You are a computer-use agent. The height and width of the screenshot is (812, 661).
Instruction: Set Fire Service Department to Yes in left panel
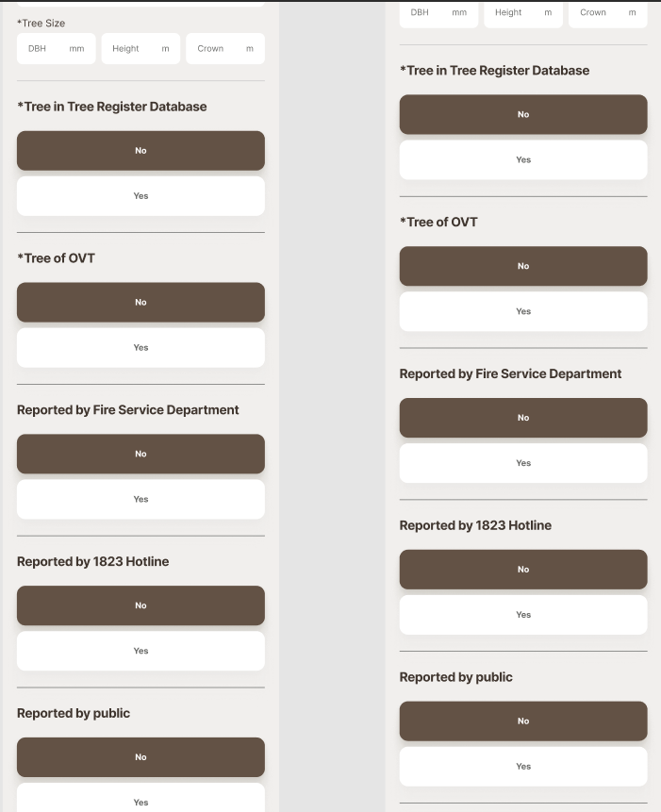tap(140, 500)
